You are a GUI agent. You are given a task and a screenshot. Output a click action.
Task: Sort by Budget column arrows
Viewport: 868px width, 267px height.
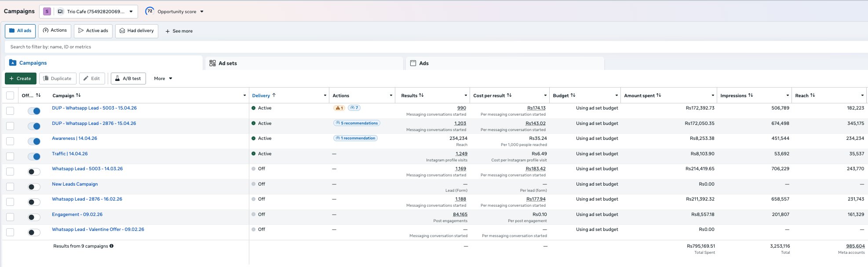tap(573, 95)
